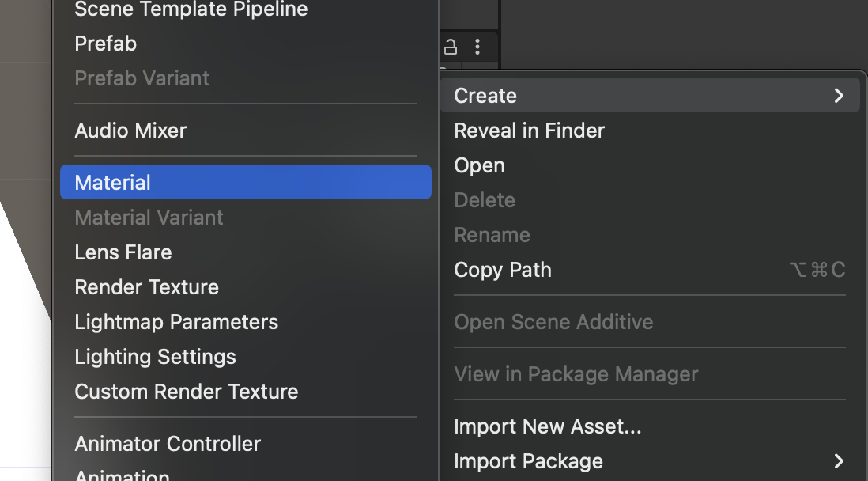
Task: Select the Animation entry at bottom
Action: 123,475
